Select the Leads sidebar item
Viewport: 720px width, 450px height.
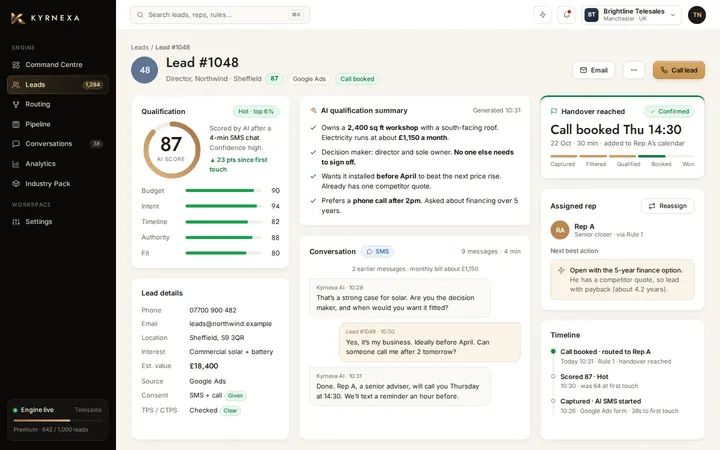[x=58, y=84]
